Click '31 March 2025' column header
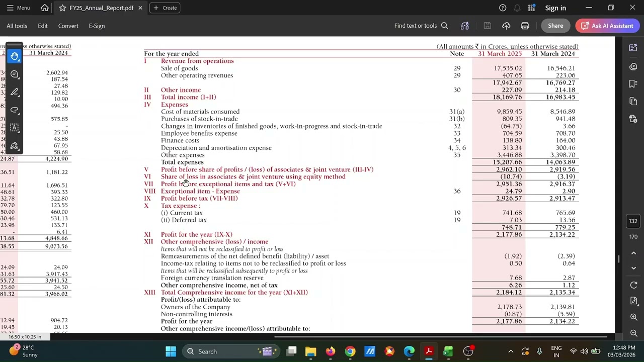 coord(500,54)
